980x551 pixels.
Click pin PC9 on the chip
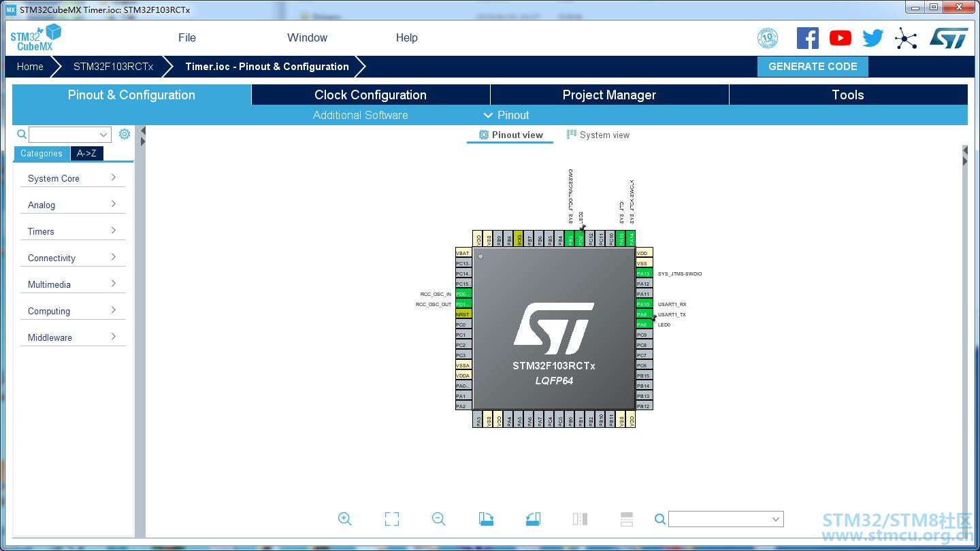point(644,335)
